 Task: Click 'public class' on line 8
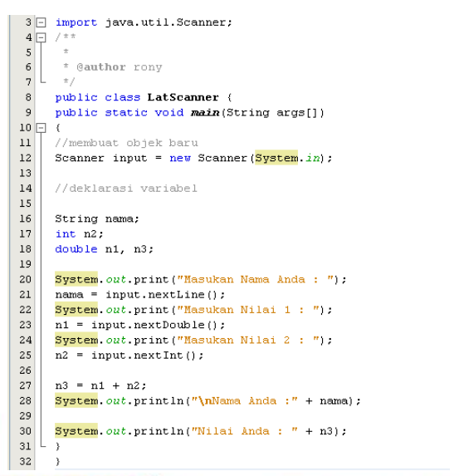click(x=98, y=98)
